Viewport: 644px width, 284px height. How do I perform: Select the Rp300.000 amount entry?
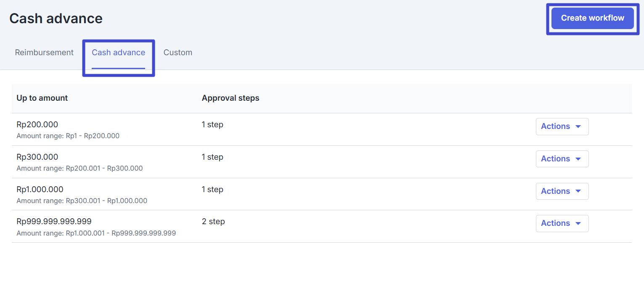click(x=37, y=157)
